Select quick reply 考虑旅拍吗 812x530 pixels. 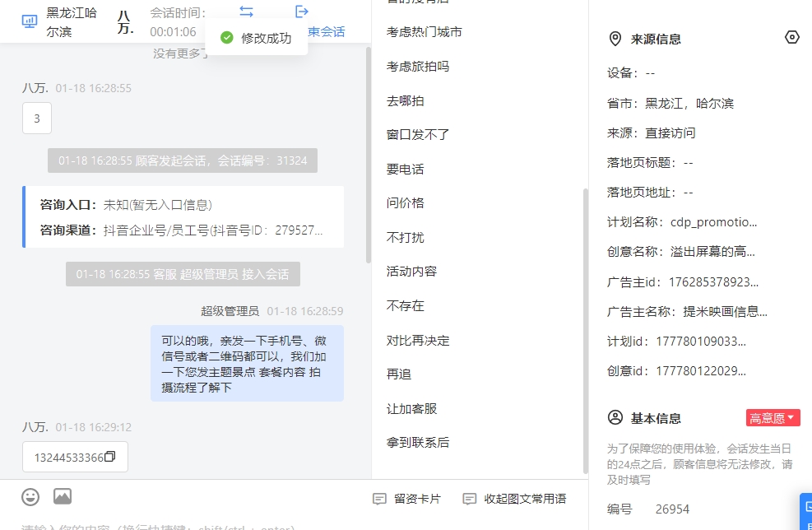(418, 67)
